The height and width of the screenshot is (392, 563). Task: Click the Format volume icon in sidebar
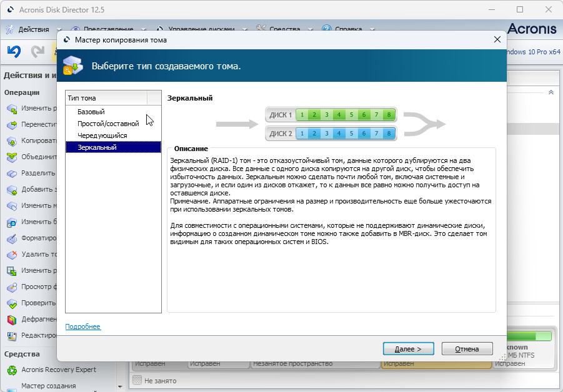click(x=12, y=238)
